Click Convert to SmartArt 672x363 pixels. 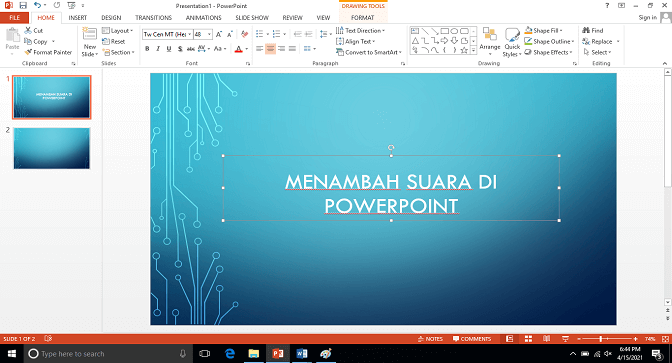[369, 52]
